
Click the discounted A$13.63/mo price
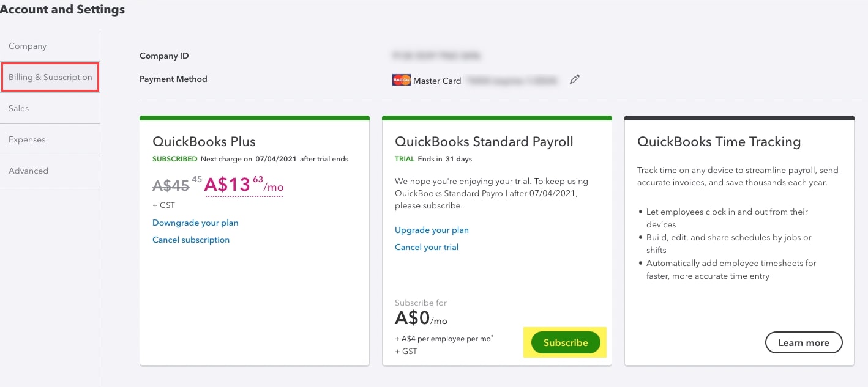[x=244, y=185]
